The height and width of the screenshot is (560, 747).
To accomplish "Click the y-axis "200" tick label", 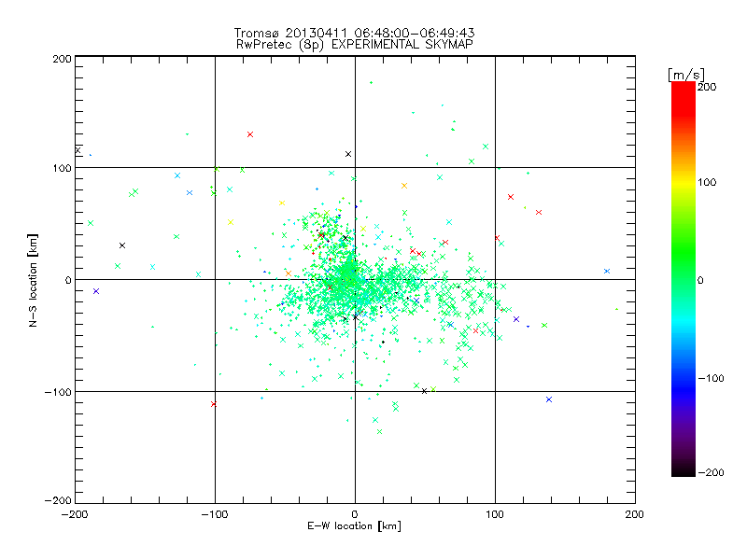I will click(62, 59).
